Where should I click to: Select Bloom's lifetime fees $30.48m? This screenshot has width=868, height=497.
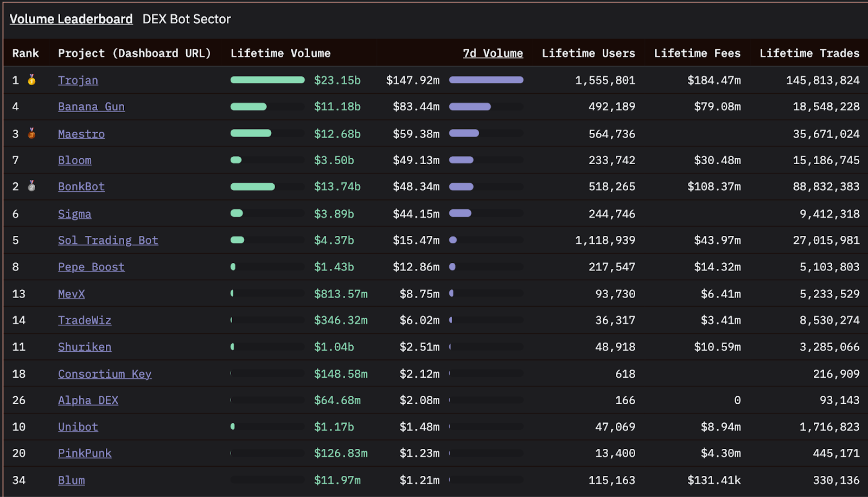click(717, 160)
